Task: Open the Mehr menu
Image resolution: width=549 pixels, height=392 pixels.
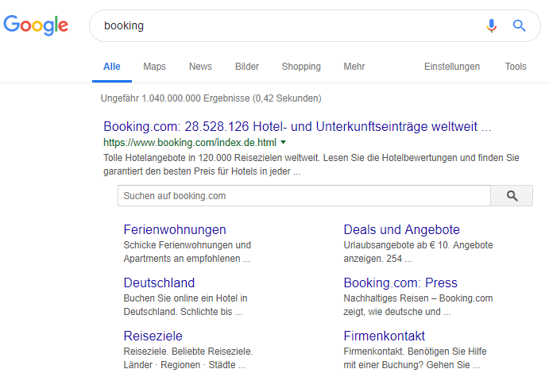Action: [354, 67]
